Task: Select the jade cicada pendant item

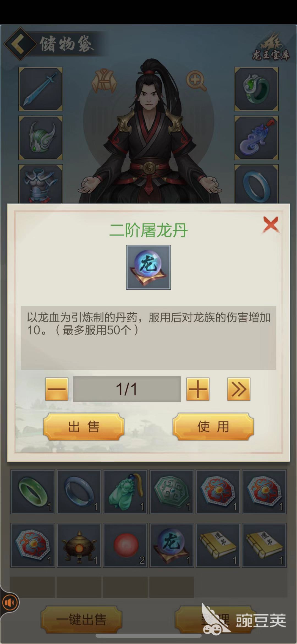Action: 125,492
